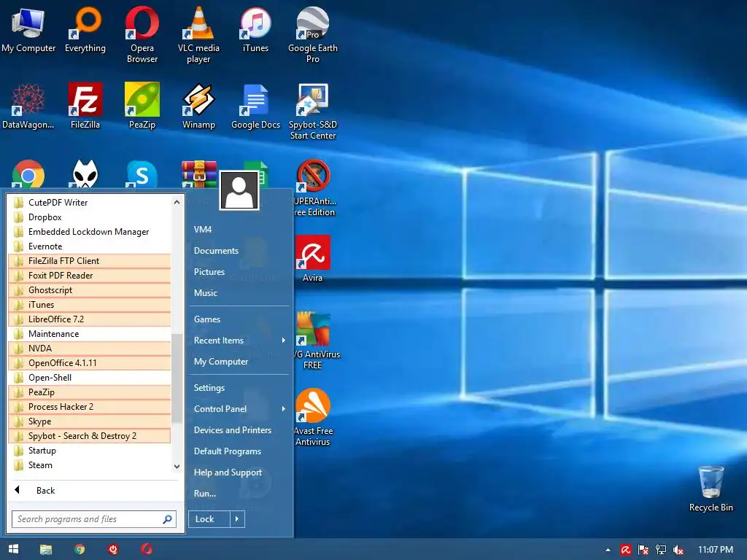Launch the Winamp desktop icon
The width and height of the screenshot is (747, 560).
198,106
